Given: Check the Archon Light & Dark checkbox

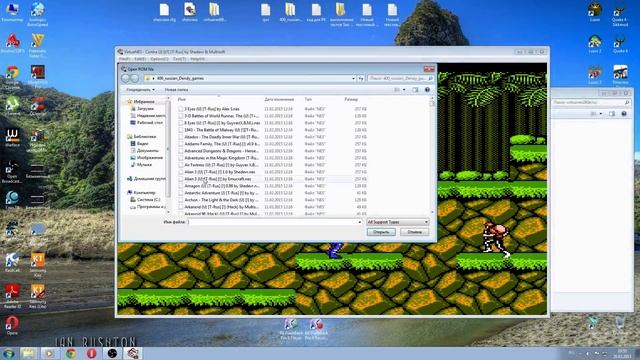Looking at the screenshot, I should coord(180,200).
